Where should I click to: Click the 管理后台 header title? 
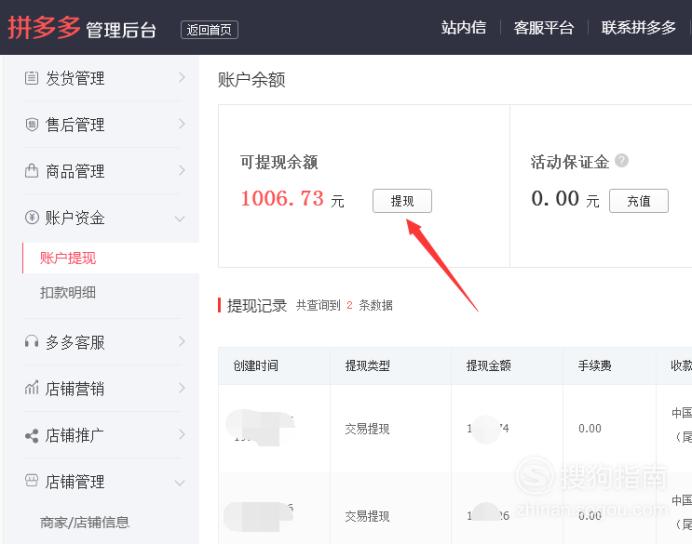coord(121,30)
